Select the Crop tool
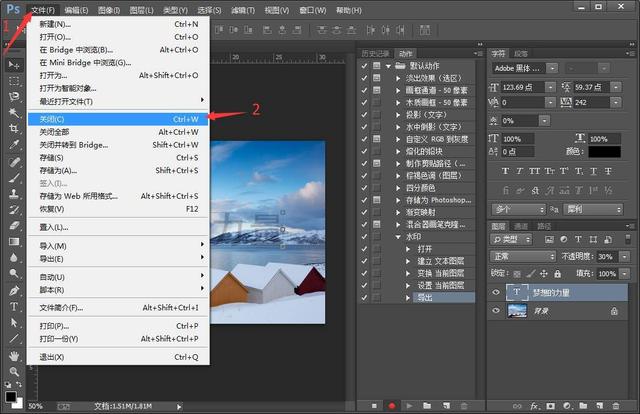Viewport: 640px width, 414px height. tap(14, 129)
